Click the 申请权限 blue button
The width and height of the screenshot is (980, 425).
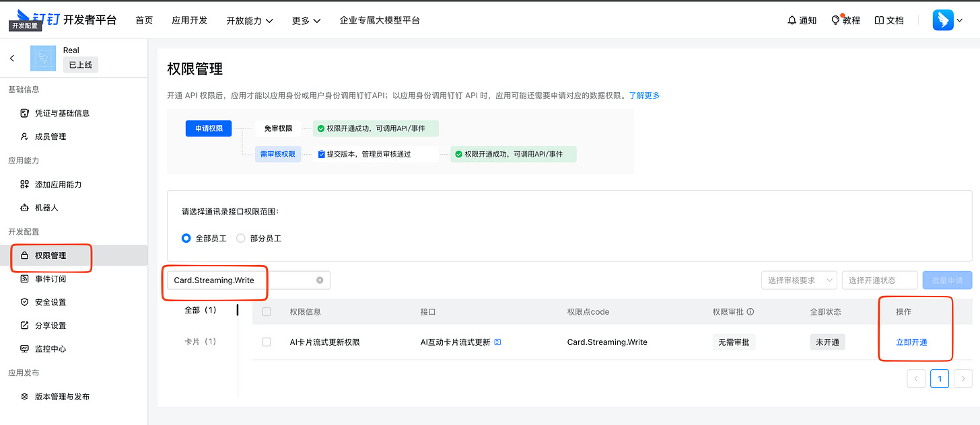pos(209,128)
